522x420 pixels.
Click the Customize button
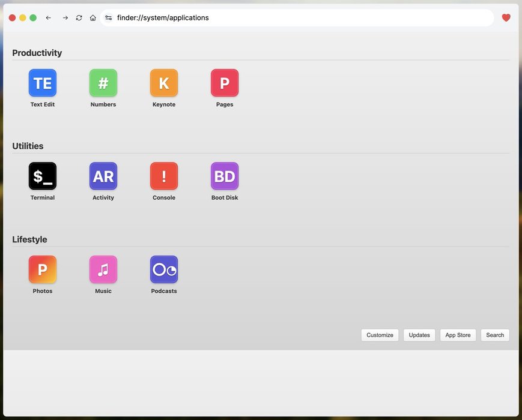click(380, 335)
